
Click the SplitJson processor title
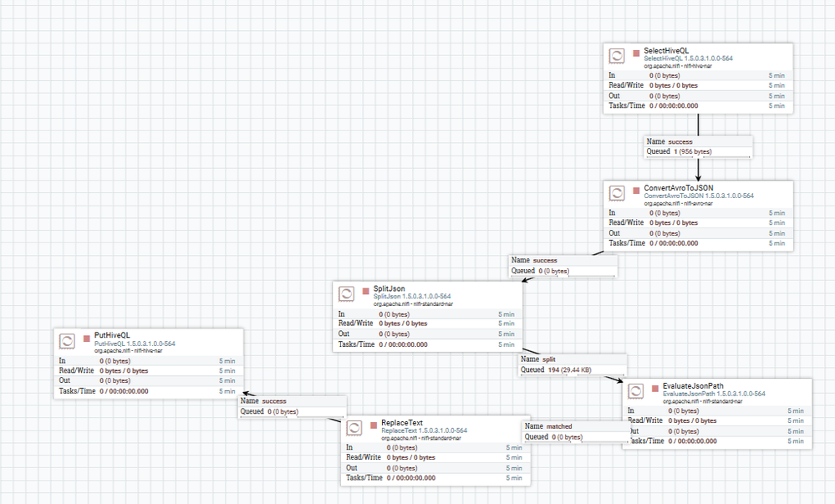389,288
